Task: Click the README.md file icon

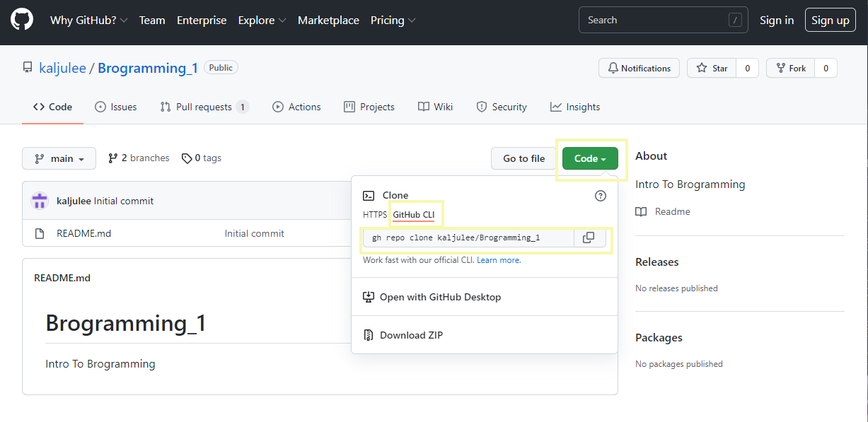Action: [40, 232]
